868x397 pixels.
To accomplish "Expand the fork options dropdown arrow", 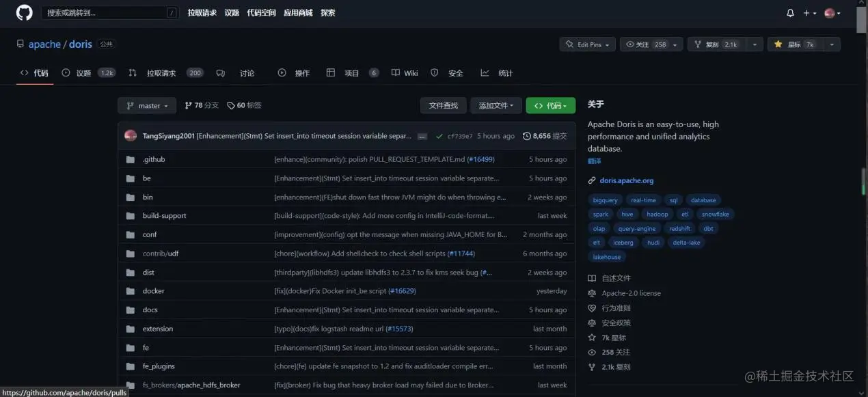I will (755, 44).
